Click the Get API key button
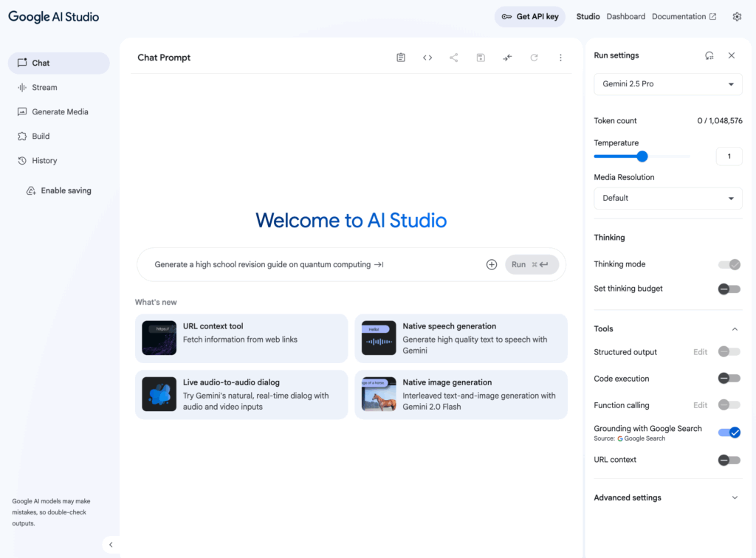 [529, 16]
